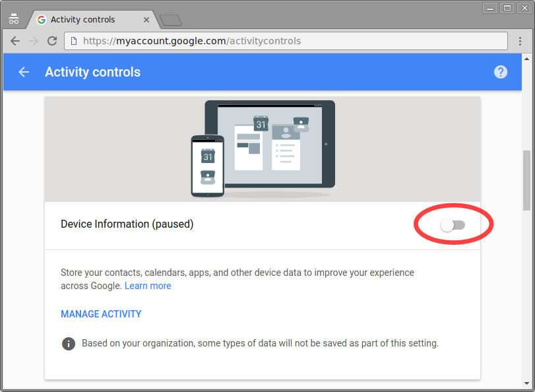This screenshot has width=535, height=392.
Task: Close the Activity controls tab
Action: [x=146, y=20]
